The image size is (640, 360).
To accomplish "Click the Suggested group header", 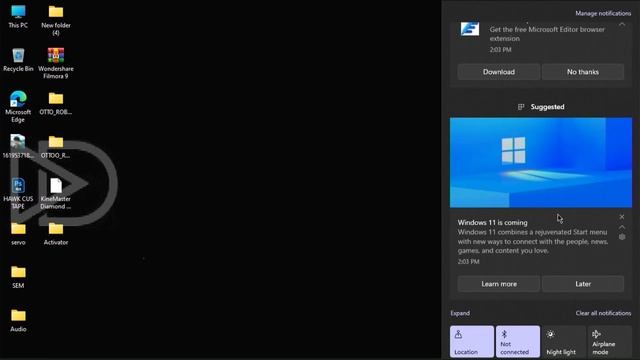I will (541, 107).
